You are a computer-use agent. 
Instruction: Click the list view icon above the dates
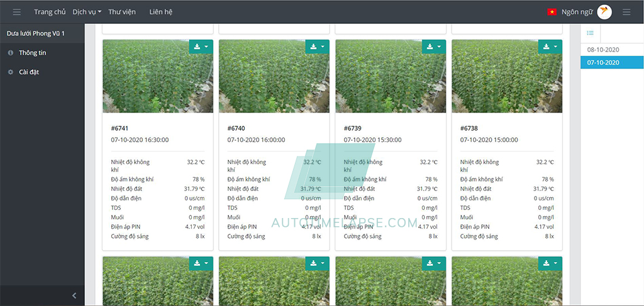[x=590, y=33]
